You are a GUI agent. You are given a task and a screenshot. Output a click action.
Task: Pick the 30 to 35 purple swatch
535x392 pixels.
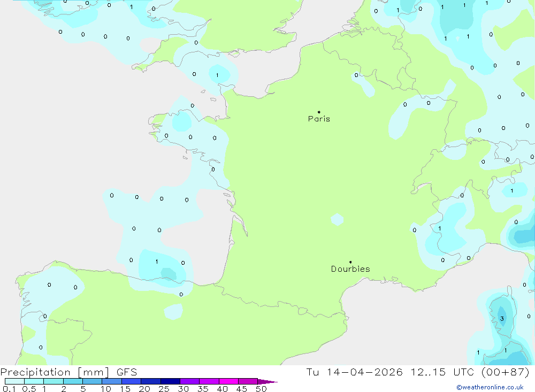click(190, 381)
